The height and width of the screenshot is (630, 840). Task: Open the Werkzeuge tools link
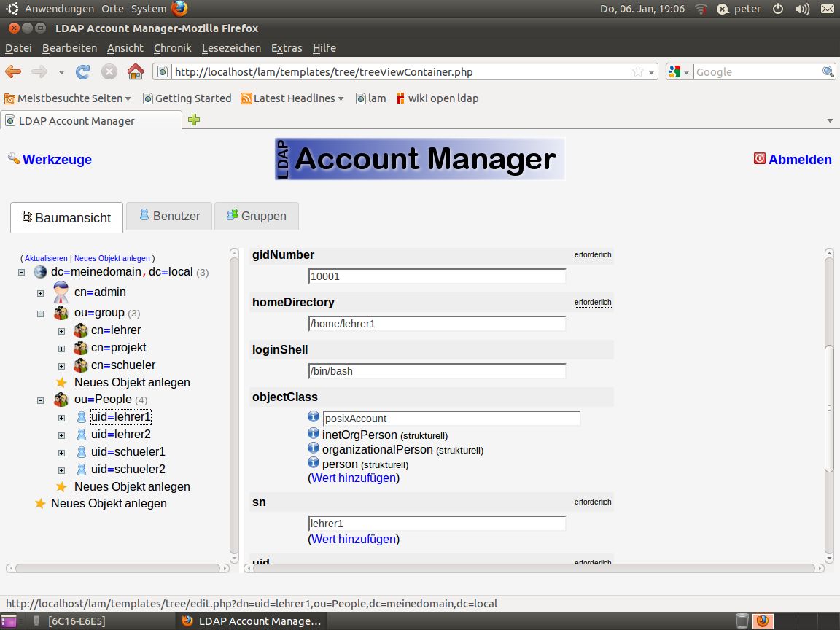click(57, 160)
